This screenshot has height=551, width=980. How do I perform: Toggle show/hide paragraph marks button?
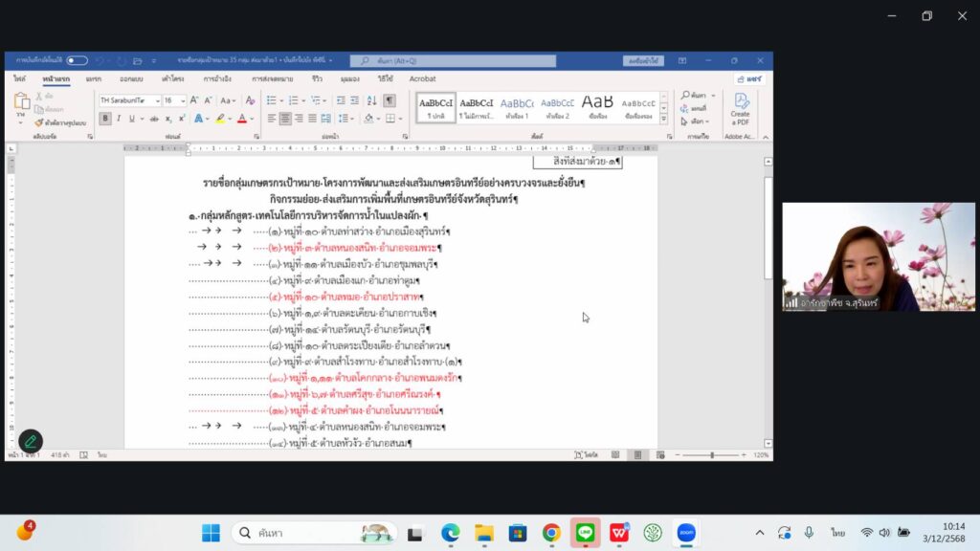[390, 100]
